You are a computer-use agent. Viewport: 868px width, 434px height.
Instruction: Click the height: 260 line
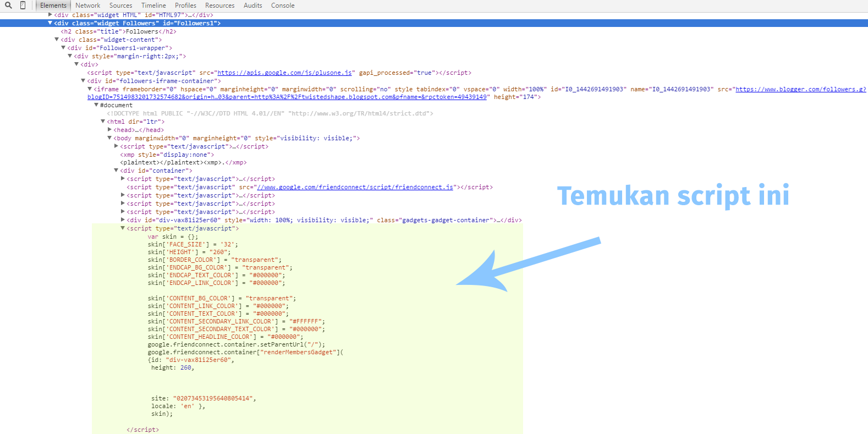[173, 367]
